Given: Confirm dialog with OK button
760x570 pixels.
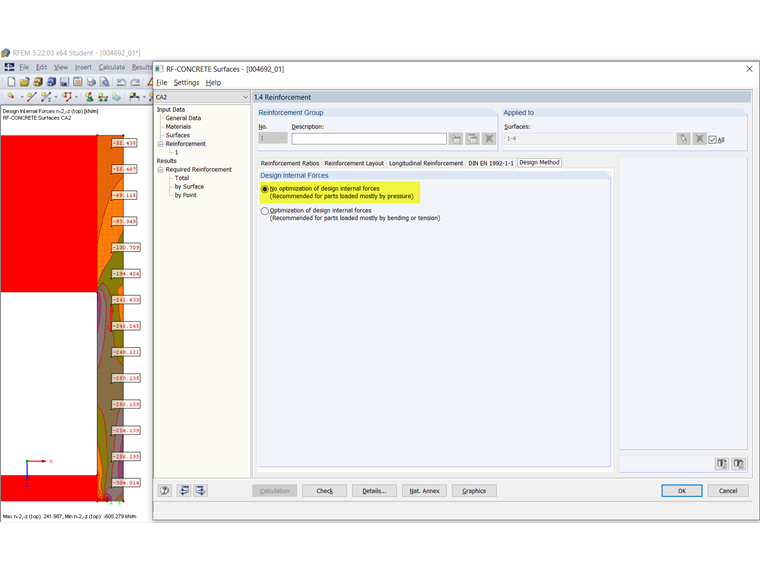Looking at the screenshot, I should [x=681, y=491].
